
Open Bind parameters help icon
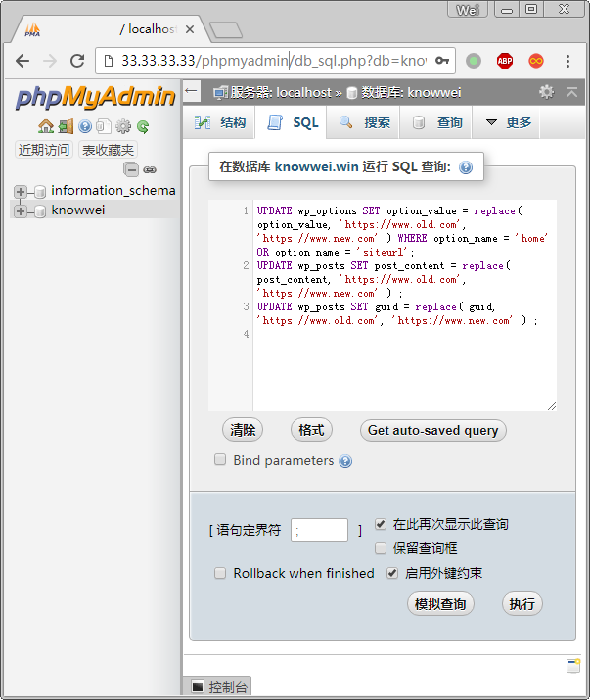[x=345, y=461]
